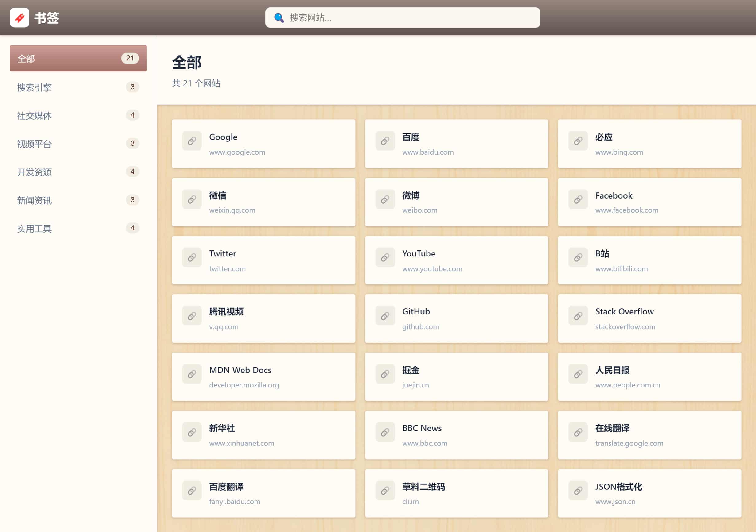Click the link icon on Twitter card
The image size is (756, 532).
click(x=192, y=257)
